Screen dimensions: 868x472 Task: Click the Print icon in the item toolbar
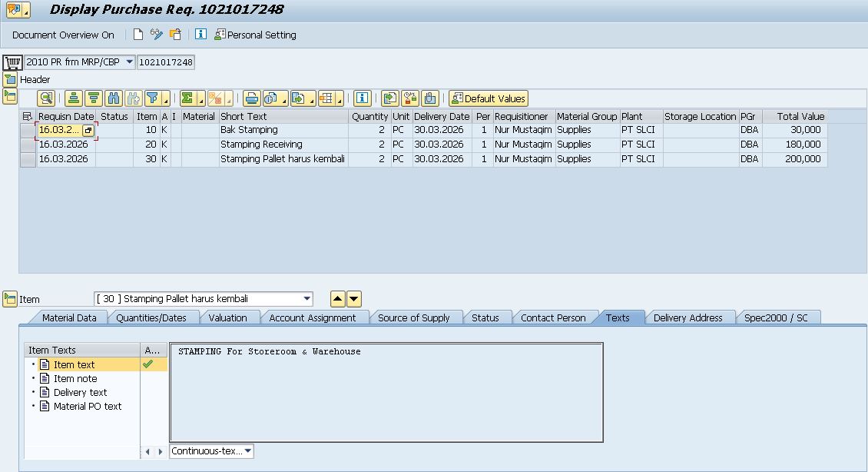point(251,98)
